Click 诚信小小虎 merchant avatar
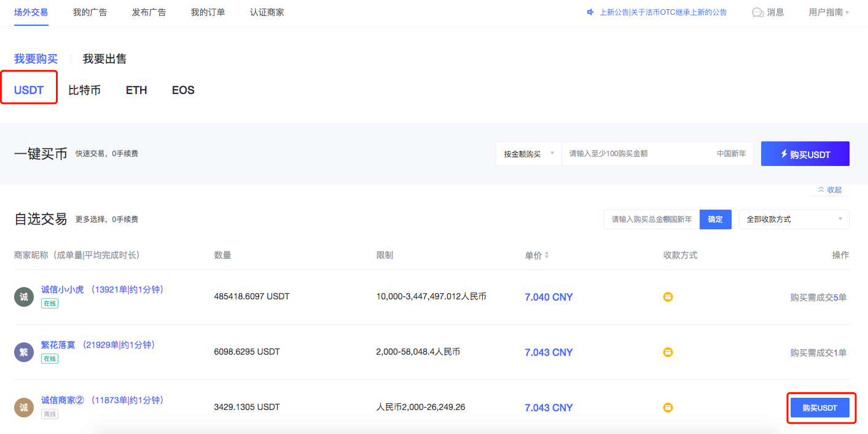The width and height of the screenshot is (868, 434). (x=23, y=297)
